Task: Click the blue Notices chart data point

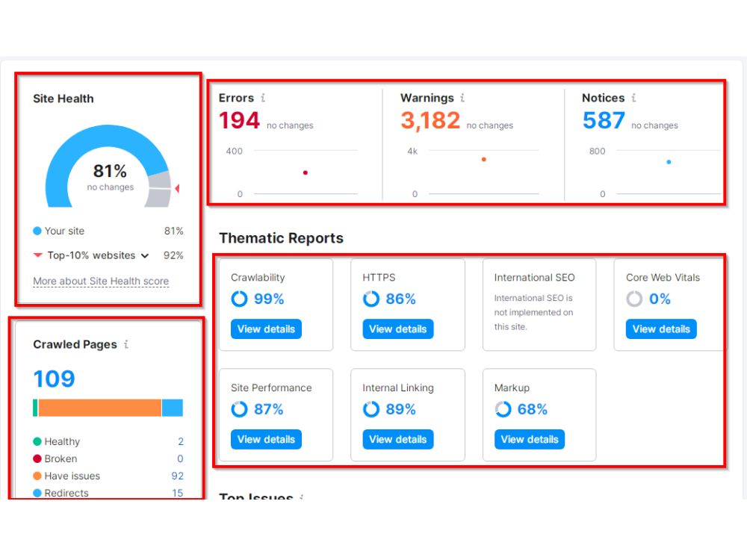Action: pyautogui.click(x=669, y=162)
